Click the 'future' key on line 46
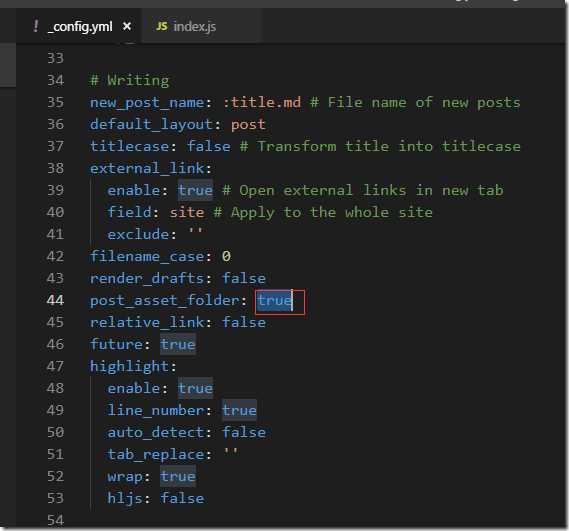The image size is (569, 531). coord(116,344)
